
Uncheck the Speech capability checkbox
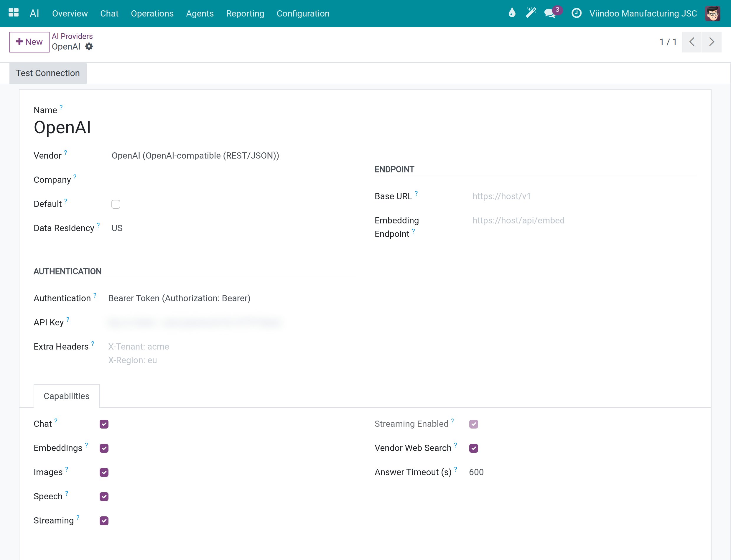(104, 497)
